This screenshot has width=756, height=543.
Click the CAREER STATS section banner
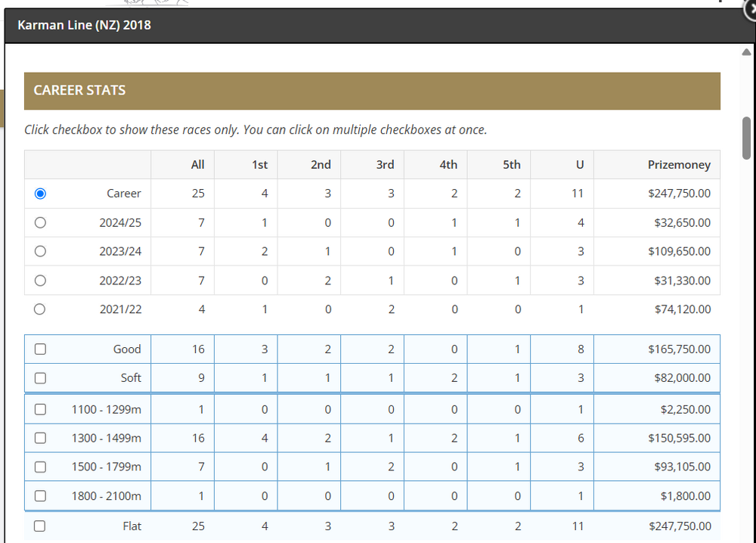pyautogui.click(x=372, y=91)
